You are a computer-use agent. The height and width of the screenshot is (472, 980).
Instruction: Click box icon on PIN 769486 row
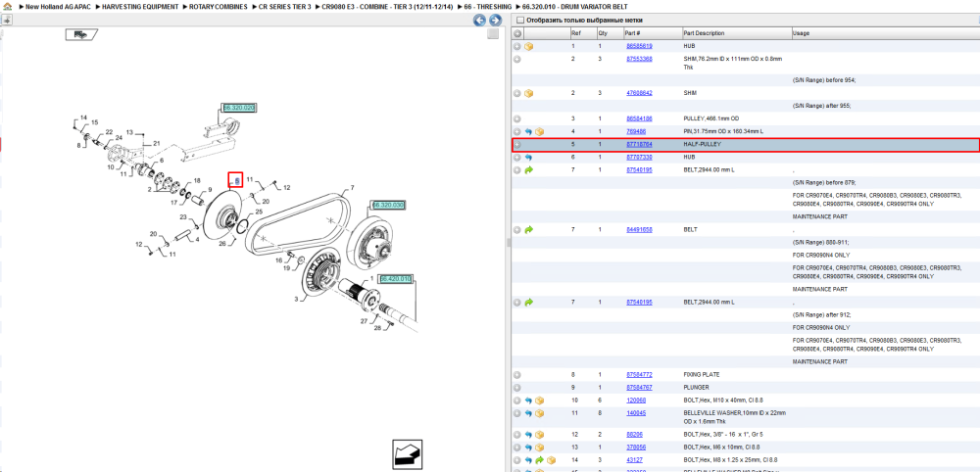pyautogui.click(x=540, y=132)
